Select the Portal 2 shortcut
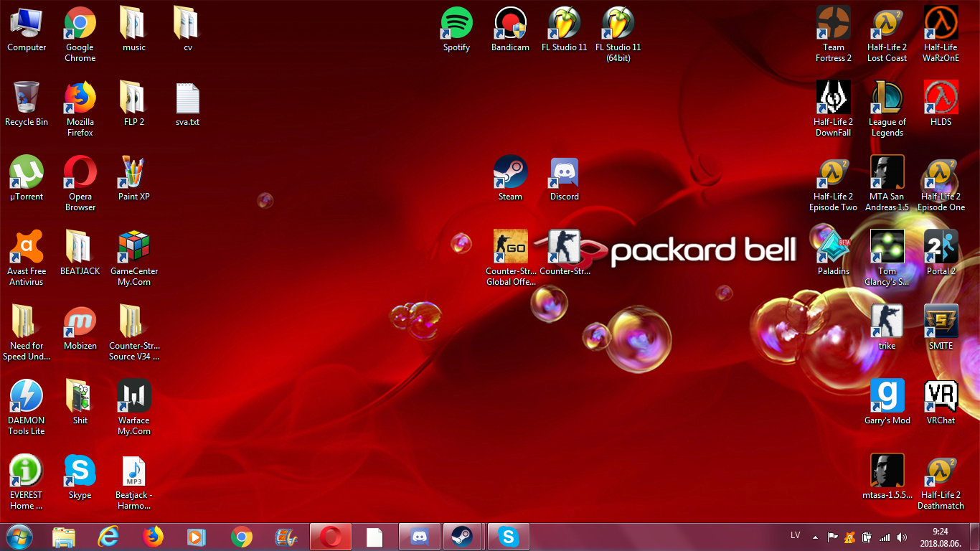The height and width of the screenshot is (551, 980). point(941,253)
